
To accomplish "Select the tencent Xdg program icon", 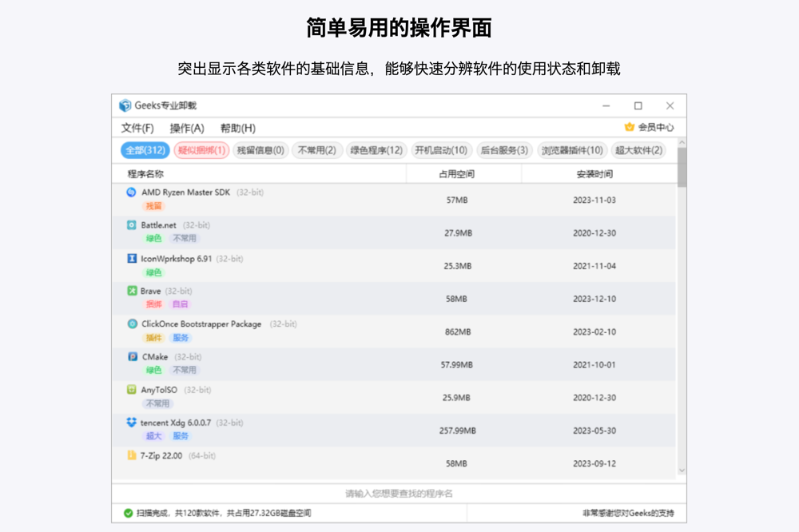I will pyautogui.click(x=133, y=422).
